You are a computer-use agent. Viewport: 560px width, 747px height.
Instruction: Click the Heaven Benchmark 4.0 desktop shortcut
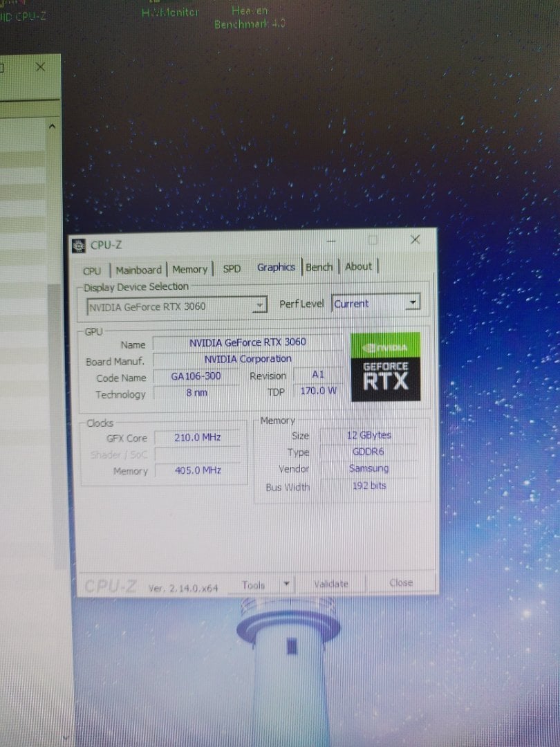pos(250,17)
